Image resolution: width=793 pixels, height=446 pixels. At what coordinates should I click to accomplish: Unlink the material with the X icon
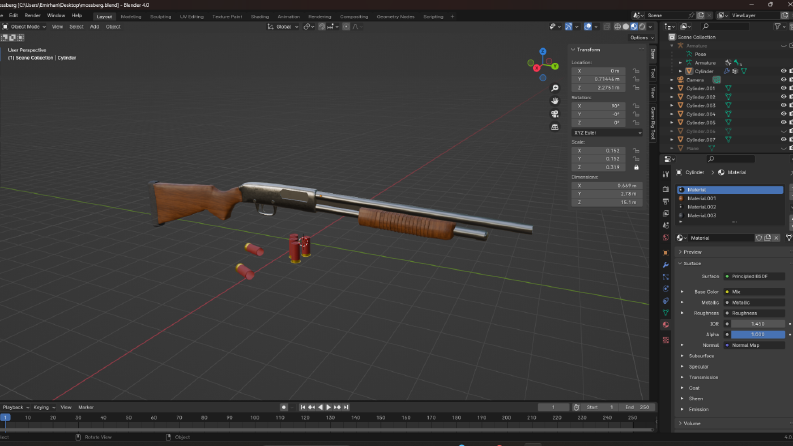click(776, 238)
